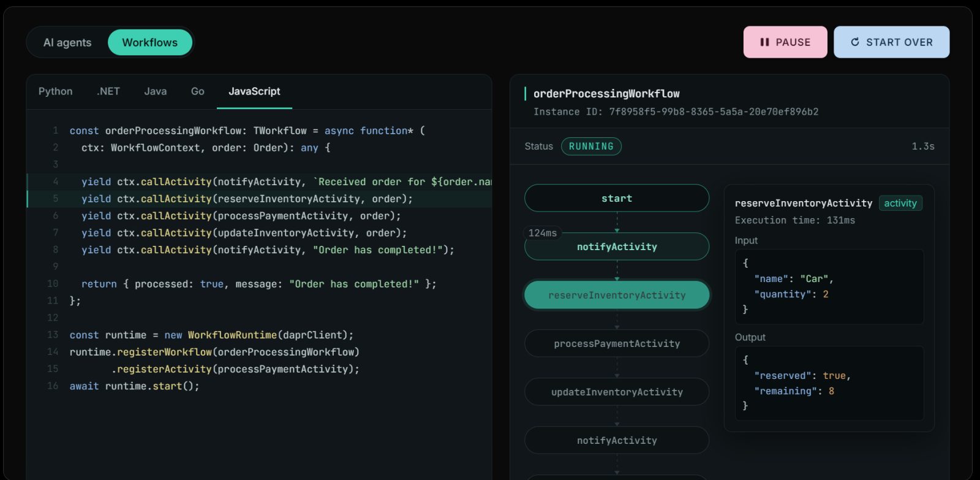Viewport: 980px width, 480px height.
Task: Click the "ctx: WorkflowContext, order: Order" code line
Action: pyautogui.click(x=206, y=148)
